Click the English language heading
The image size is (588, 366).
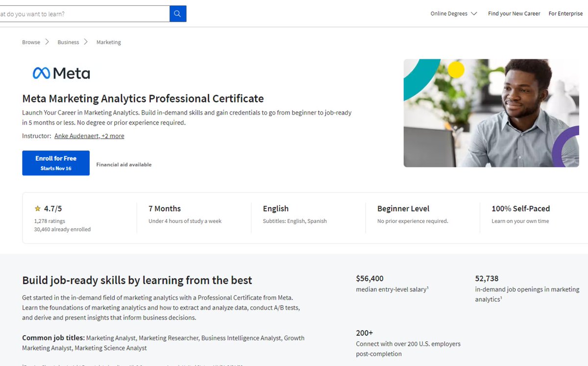point(275,209)
